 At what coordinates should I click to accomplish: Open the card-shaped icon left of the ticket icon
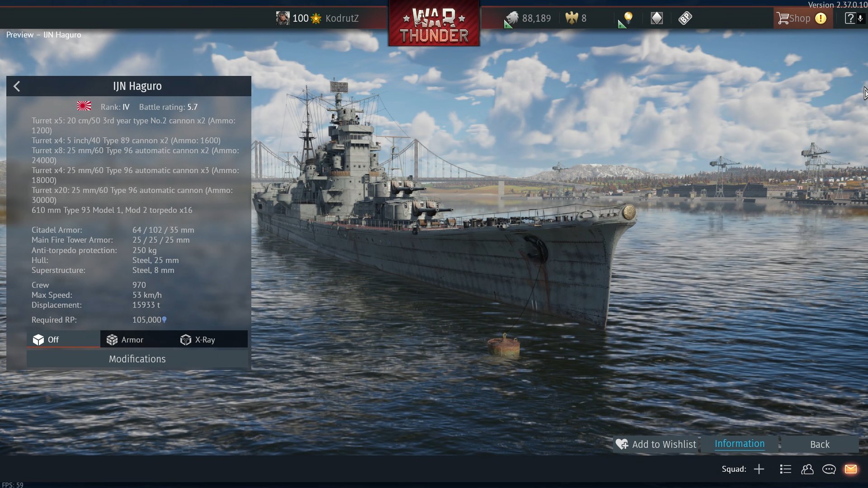pyautogui.click(x=657, y=18)
